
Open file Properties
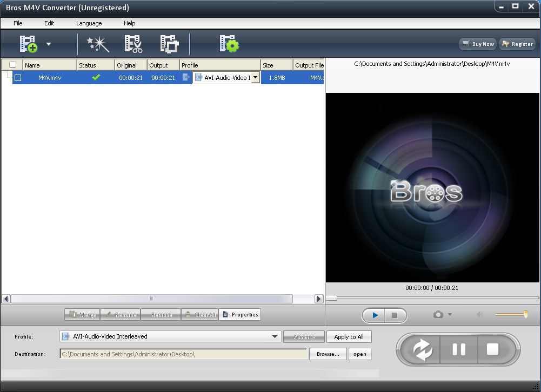click(x=240, y=314)
